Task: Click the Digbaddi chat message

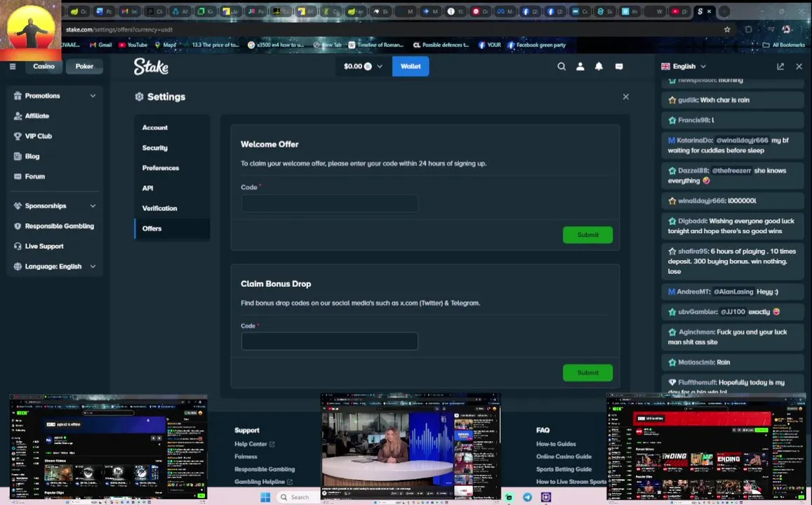Action: point(732,226)
